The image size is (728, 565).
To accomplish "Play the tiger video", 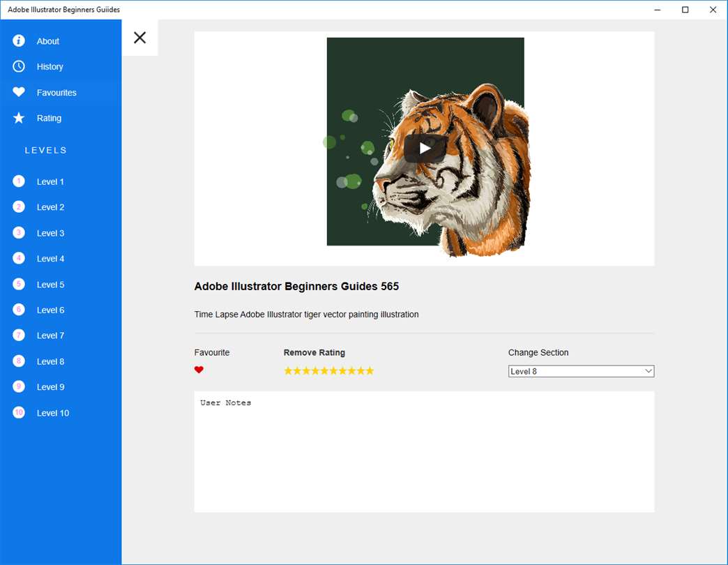I will tap(425, 148).
